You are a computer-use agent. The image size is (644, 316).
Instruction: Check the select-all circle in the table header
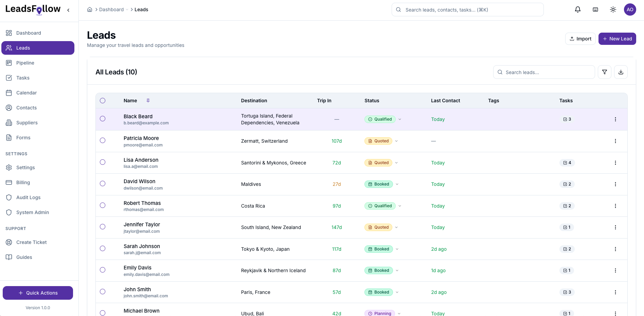(x=103, y=101)
